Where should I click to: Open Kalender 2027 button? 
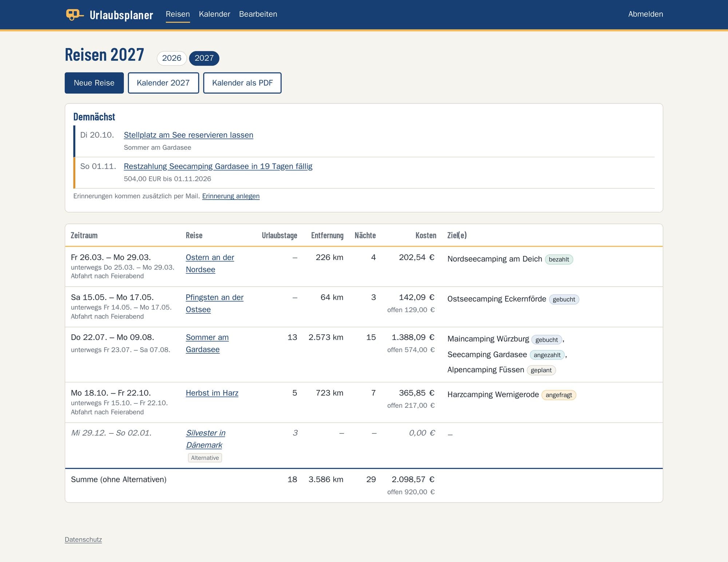click(163, 83)
